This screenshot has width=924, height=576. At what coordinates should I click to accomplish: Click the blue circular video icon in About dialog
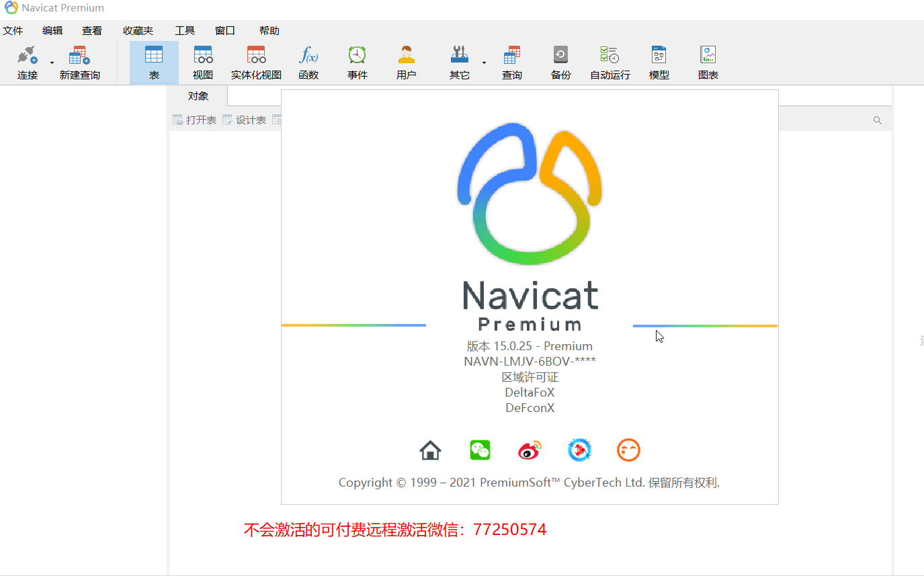pyautogui.click(x=579, y=450)
